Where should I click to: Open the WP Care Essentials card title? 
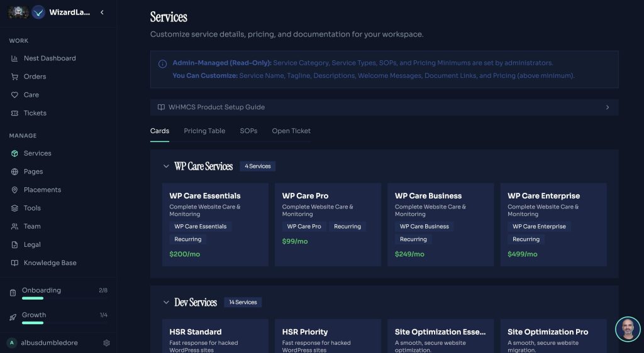coord(205,196)
